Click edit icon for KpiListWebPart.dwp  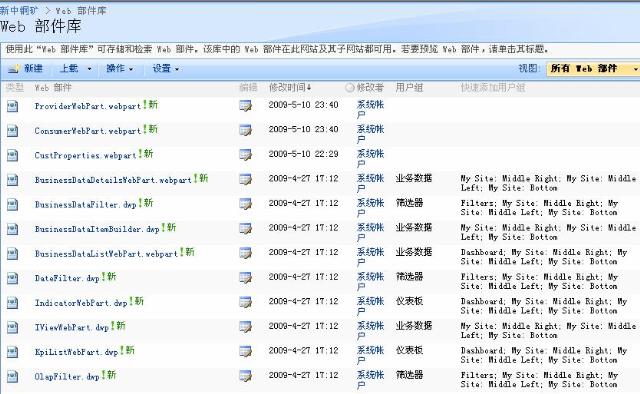tap(245, 352)
